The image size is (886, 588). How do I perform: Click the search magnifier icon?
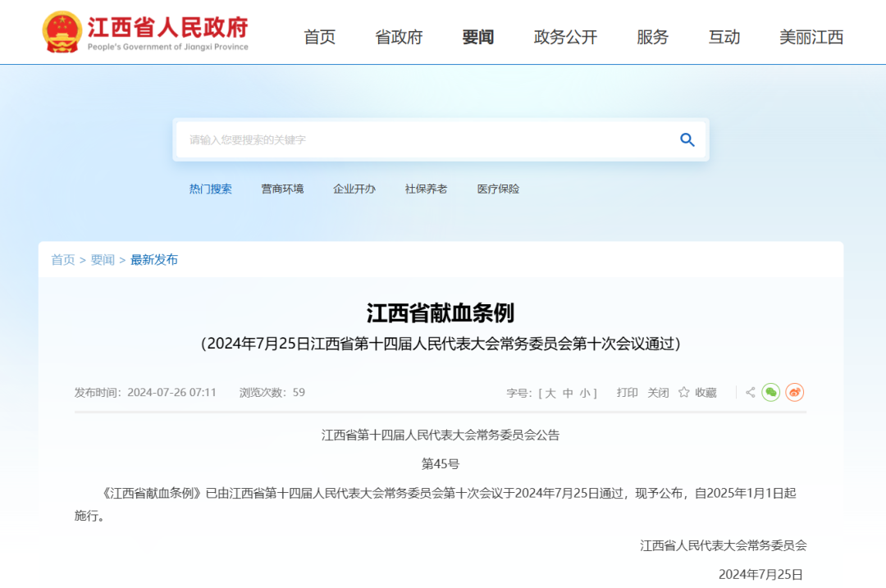pos(687,140)
